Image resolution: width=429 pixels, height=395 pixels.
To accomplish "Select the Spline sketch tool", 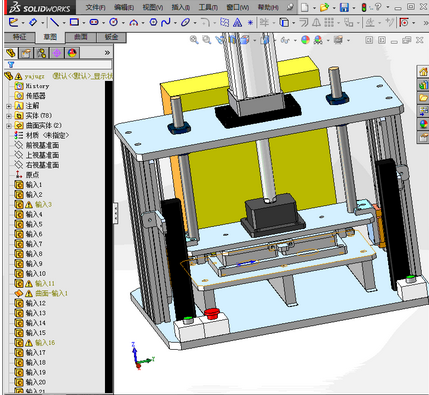I will 165,22.
